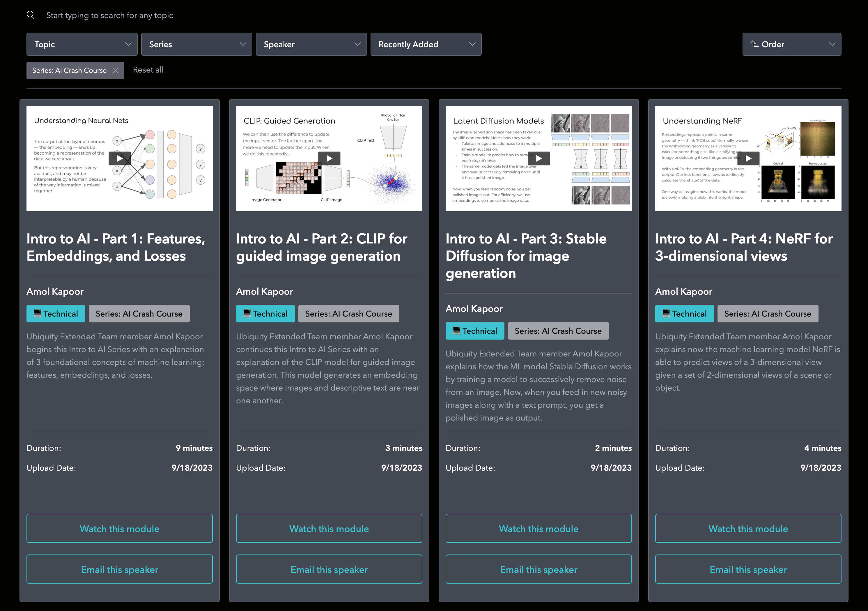Screen dimensions: 868x611
Task: Watch the Part 1 Features module
Action: [x=119, y=529]
